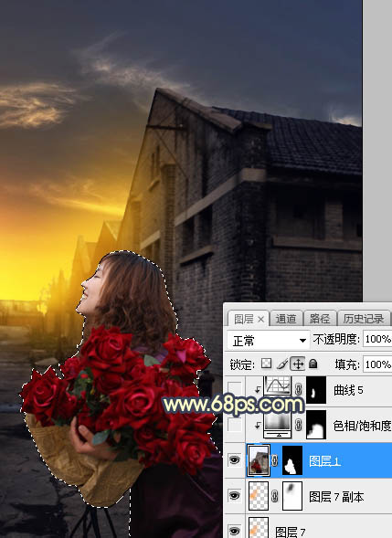Click the 填充 fill percentage field
Image resolution: width=392 pixels, height=538 pixels.
377,364
